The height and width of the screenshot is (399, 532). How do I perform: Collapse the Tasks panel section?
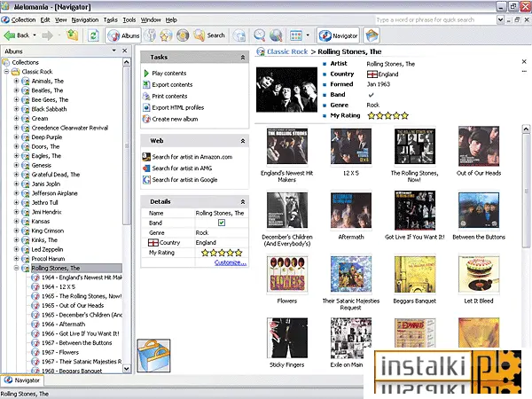(243, 58)
